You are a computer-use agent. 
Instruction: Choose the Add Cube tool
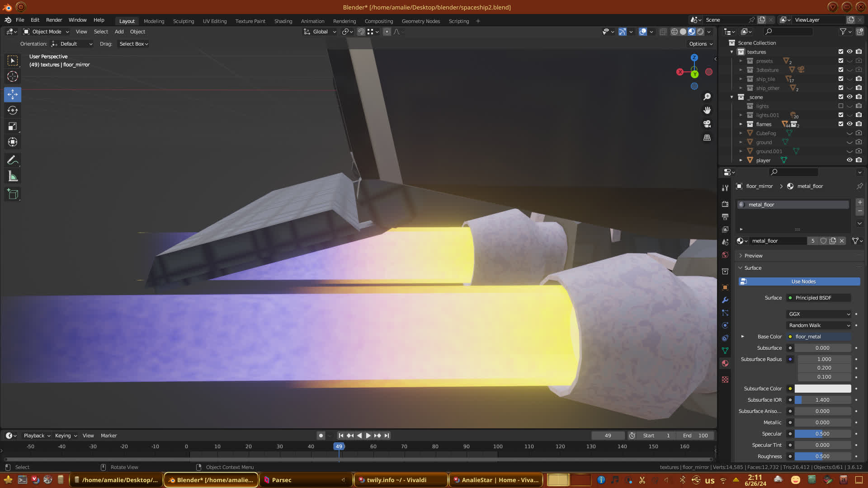point(13,194)
